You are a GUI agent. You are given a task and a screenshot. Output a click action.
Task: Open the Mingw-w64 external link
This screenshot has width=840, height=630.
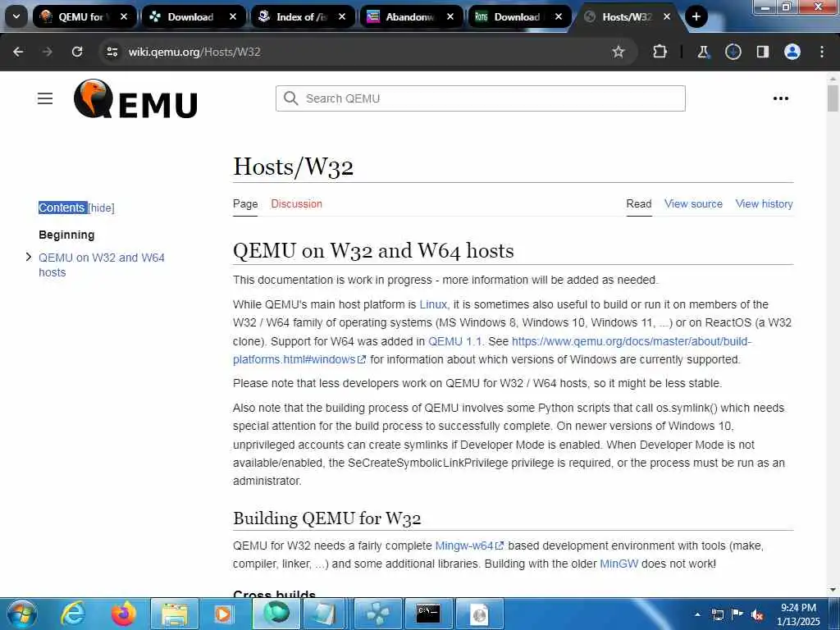469,546
